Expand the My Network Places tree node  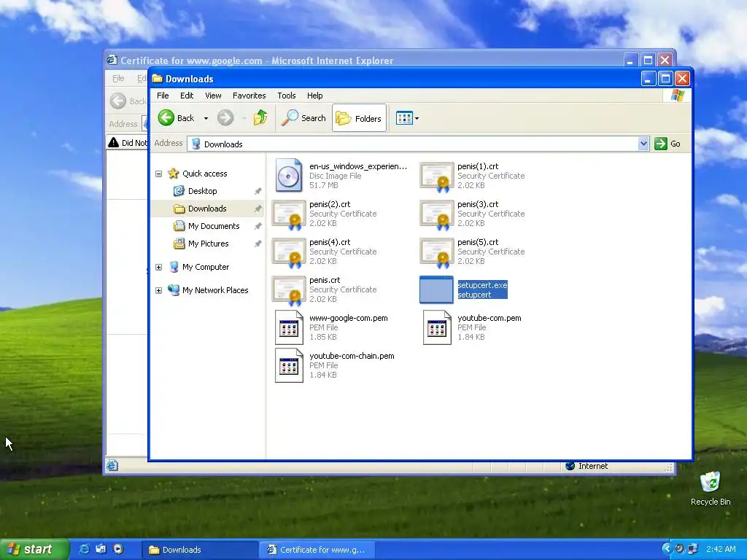click(x=158, y=290)
